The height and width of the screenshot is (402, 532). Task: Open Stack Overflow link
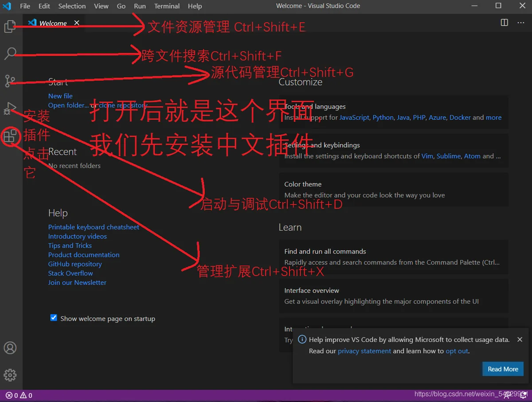pyautogui.click(x=70, y=273)
